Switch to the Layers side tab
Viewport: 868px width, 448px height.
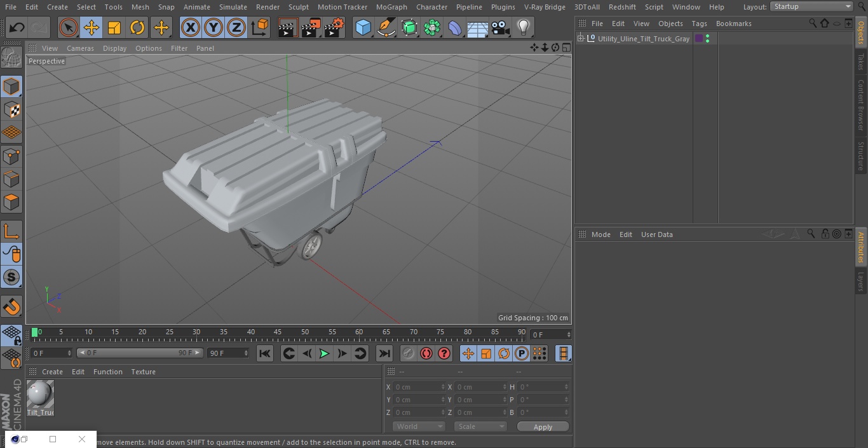tap(861, 282)
